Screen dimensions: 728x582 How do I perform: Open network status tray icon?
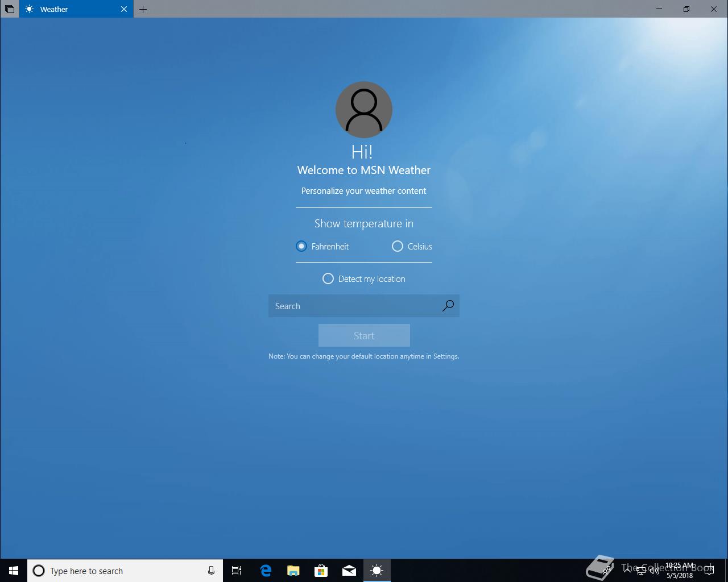tap(641, 571)
